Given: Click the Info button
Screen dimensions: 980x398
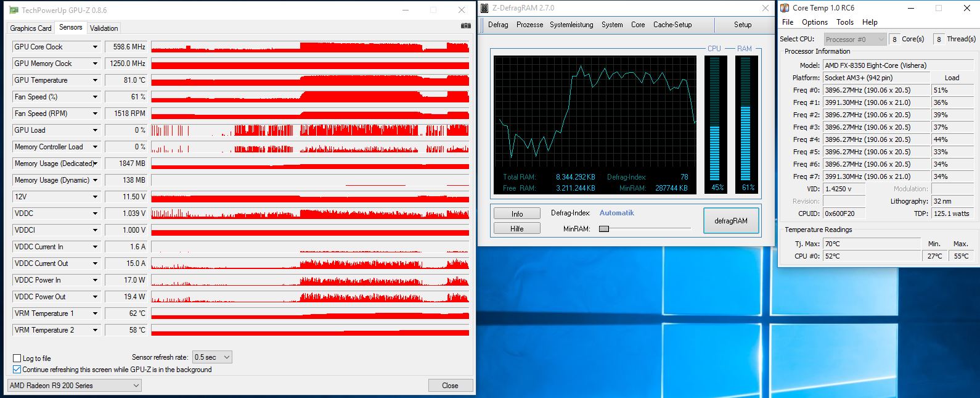Looking at the screenshot, I should (517, 214).
